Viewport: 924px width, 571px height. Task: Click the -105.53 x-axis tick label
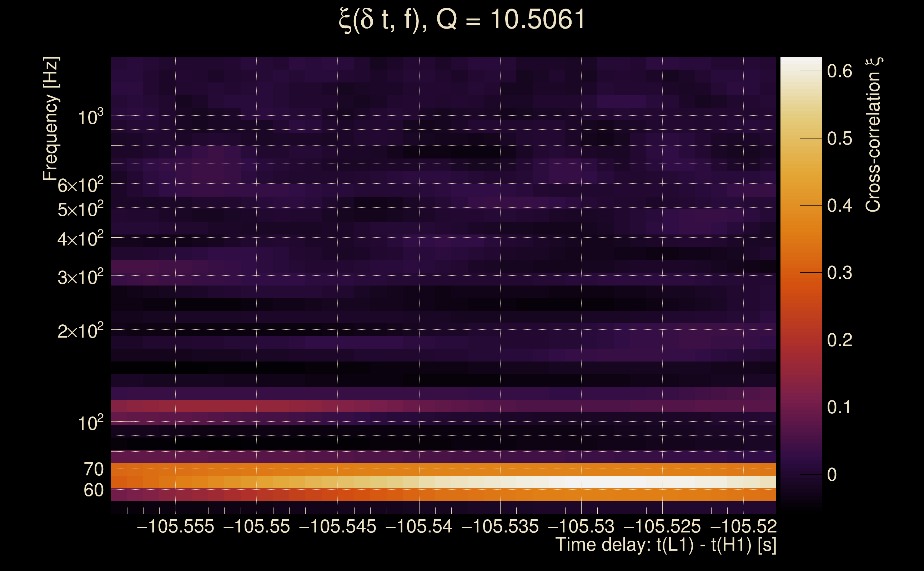coord(581,526)
